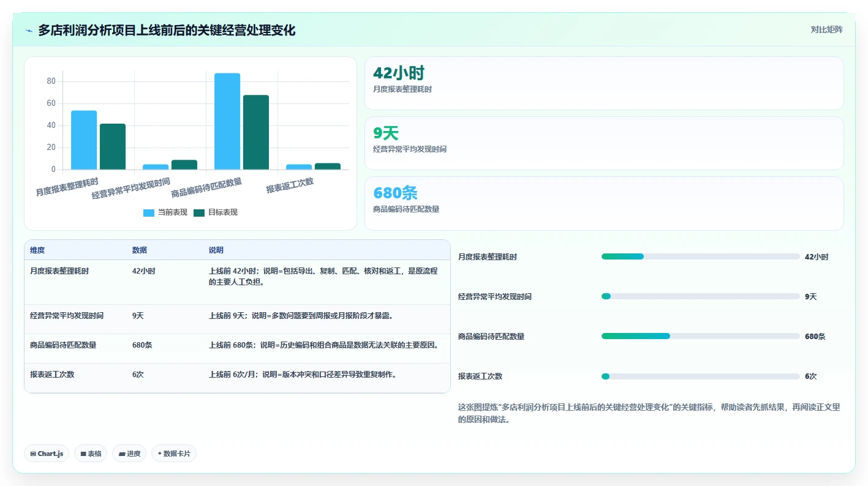Viewport: 868px width, 486px height.
Task: Click the 对比矩阵 label in the header
Action: pyautogui.click(x=826, y=29)
